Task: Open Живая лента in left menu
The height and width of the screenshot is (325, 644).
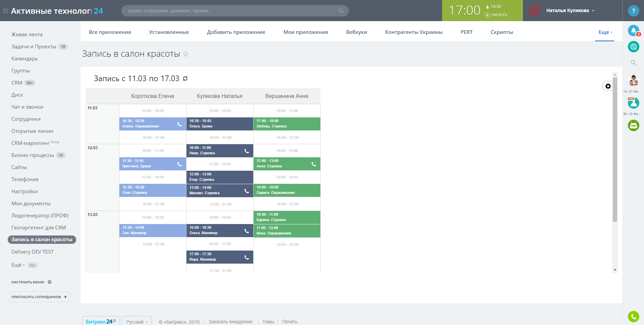Action: 27,35
